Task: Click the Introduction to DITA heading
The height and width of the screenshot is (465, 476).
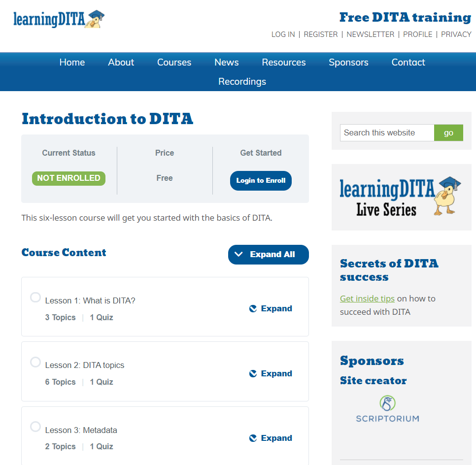Action: tap(107, 119)
